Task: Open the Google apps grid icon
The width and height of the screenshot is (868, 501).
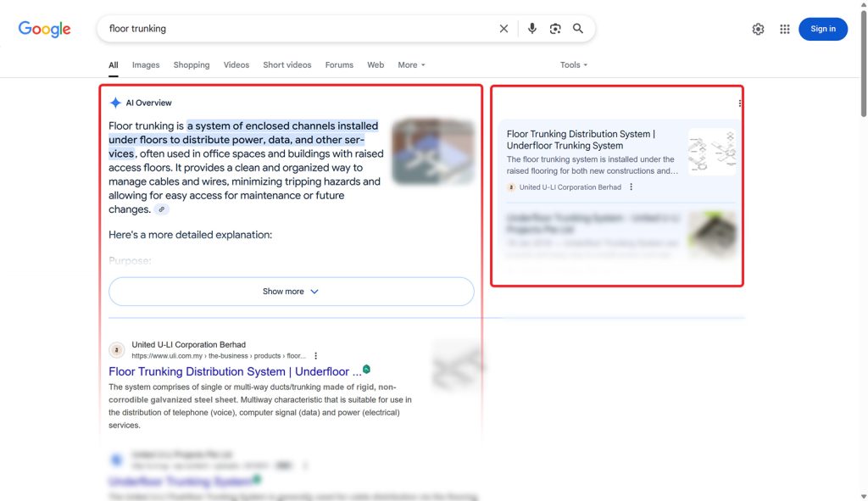Action: pos(784,30)
